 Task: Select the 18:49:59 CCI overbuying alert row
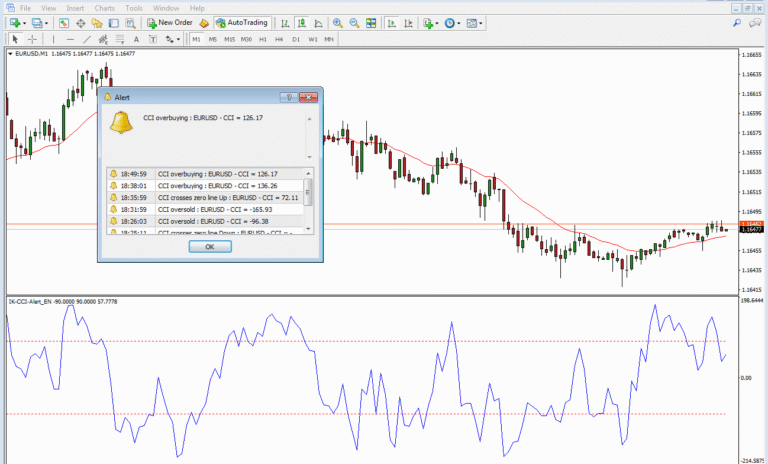[x=206, y=174]
